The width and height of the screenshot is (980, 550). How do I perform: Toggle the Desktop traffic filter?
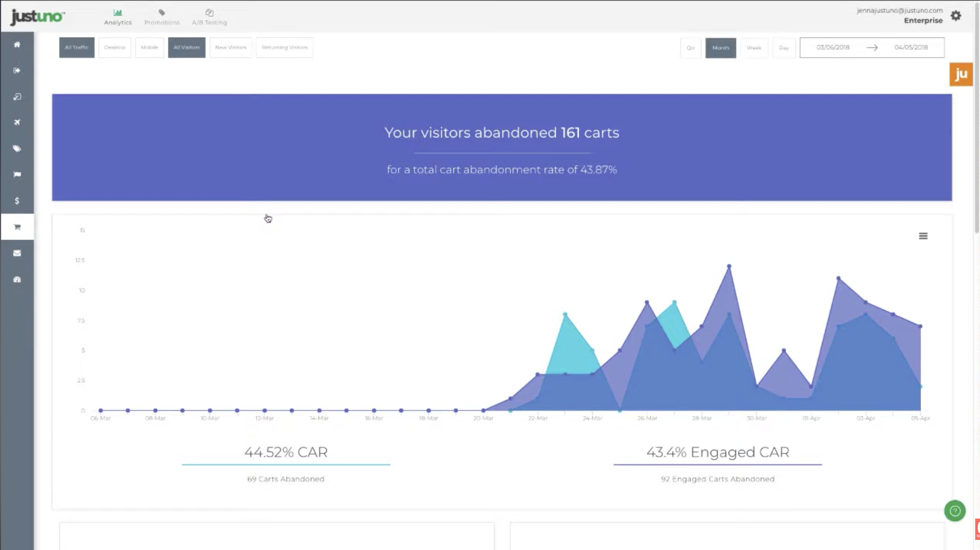[x=114, y=47]
